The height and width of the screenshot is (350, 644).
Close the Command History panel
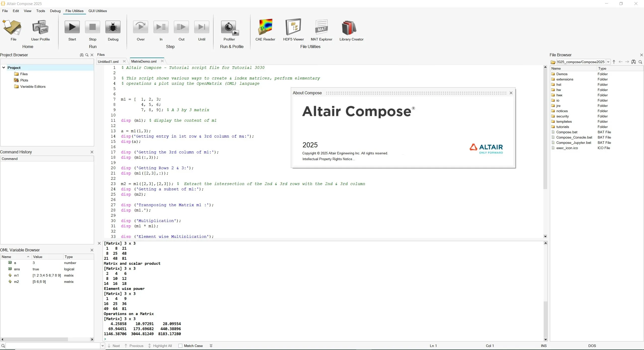92,152
